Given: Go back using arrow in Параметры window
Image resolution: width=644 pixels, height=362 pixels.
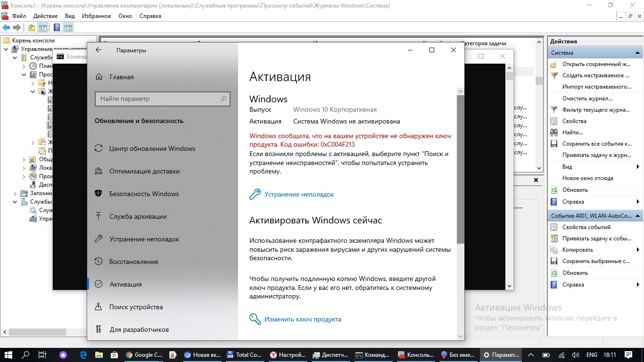Looking at the screenshot, I should 99,50.
